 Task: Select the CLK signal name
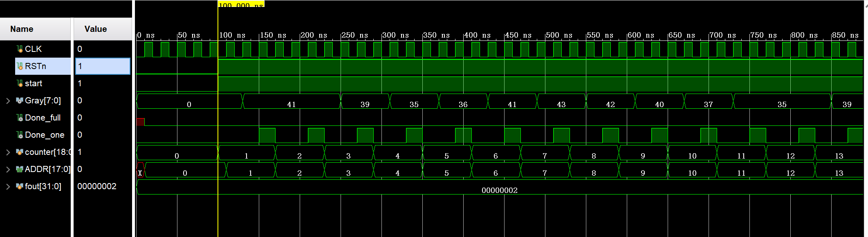(33, 49)
